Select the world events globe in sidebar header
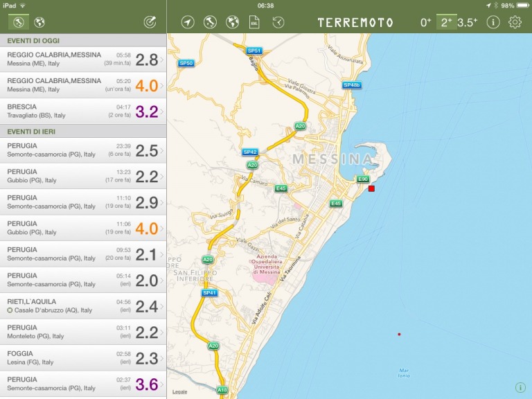Viewport: 532px width, 399px height. (39, 22)
